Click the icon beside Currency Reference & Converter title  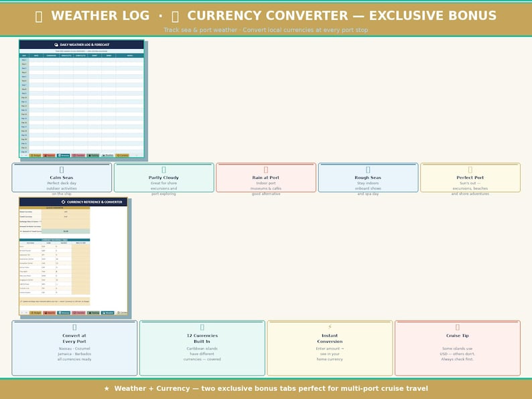click(x=63, y=202)
